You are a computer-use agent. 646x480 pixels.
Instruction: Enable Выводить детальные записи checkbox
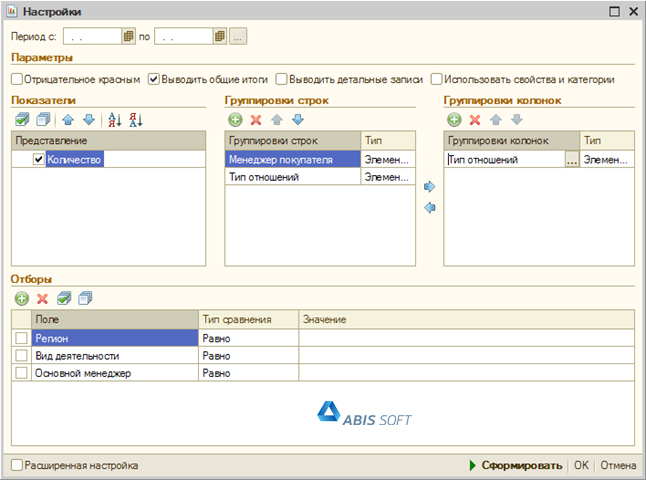coord(281,79)
